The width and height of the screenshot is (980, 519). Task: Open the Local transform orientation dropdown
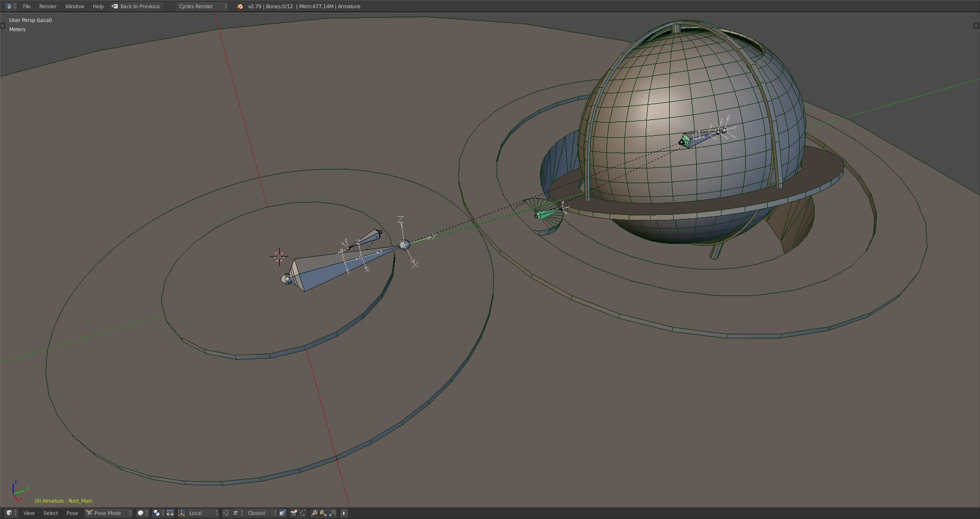point(203,513)
